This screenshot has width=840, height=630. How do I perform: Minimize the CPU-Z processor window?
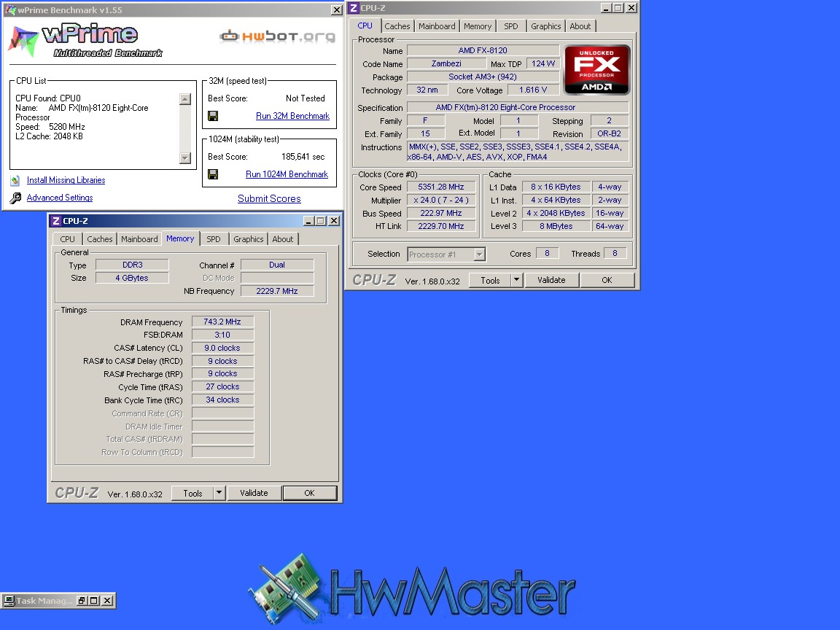[606, 7]
